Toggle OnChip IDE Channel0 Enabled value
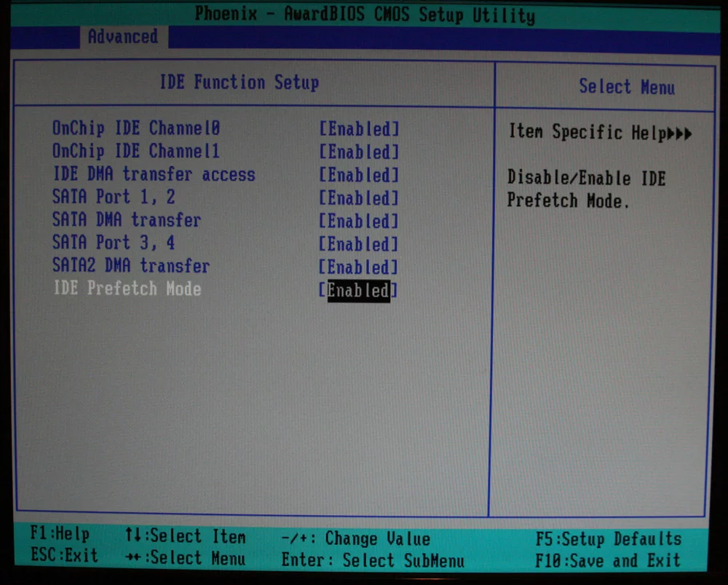728x585 pixels. coord(359,129)
